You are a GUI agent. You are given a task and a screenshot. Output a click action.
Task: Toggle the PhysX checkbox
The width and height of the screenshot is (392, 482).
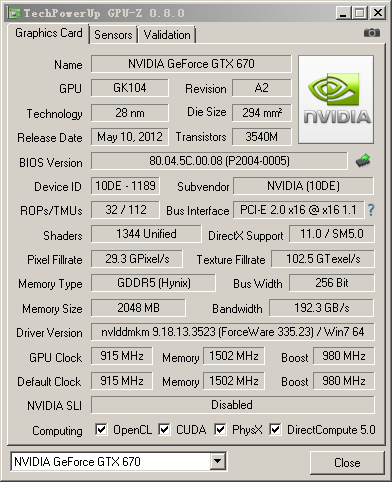pos(220,429)
